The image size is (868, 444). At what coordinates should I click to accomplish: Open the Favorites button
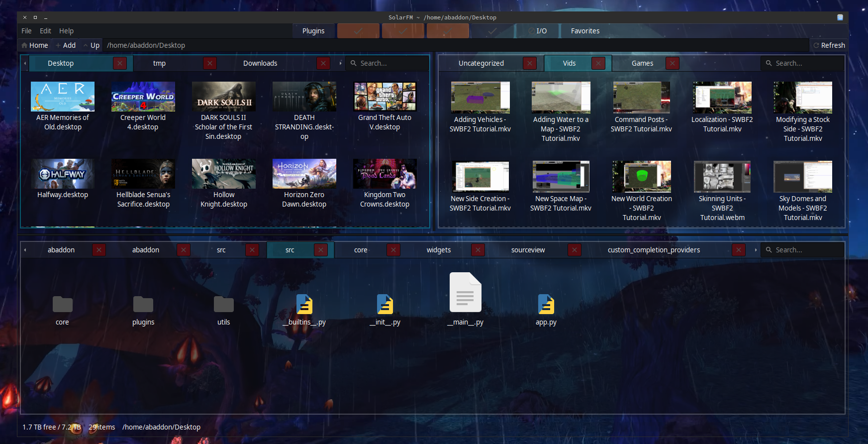pos(585,31)
